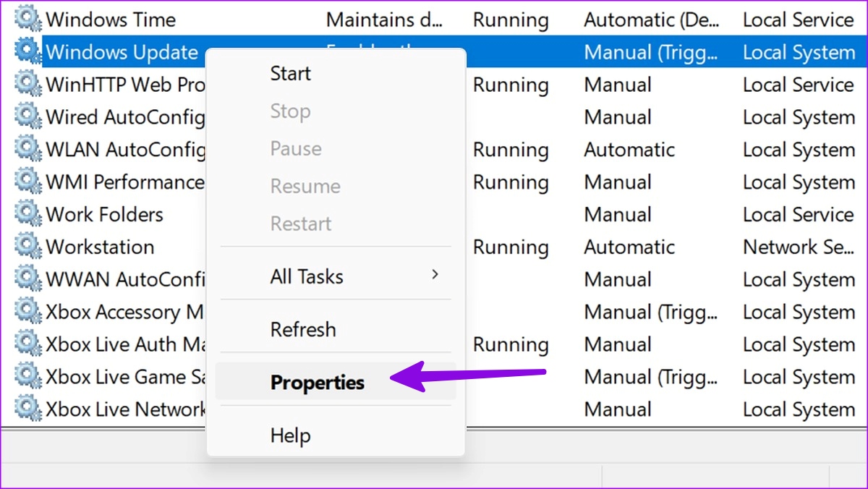Choose Stop in the context menu
The width and height of the screenshot is (868, 489).
[x=290, y=111]
